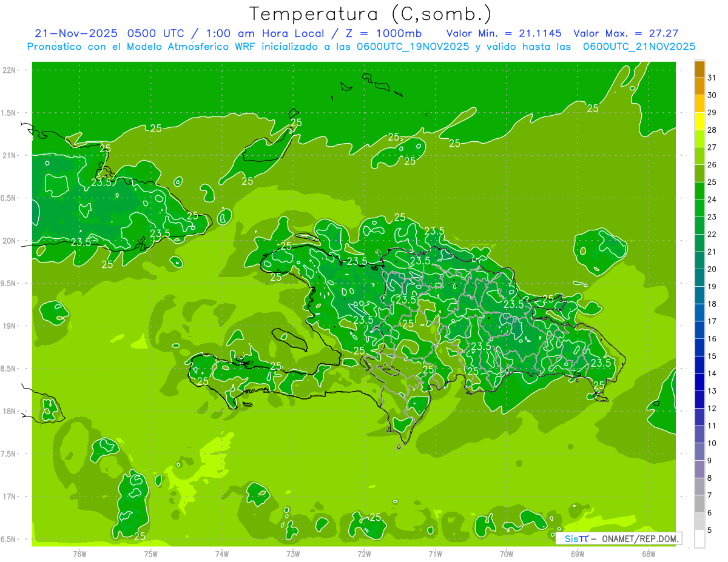728x562 pixels.
Task: Pick the orange swatch between 30 and 31
Action: click(x=699, y=87)
